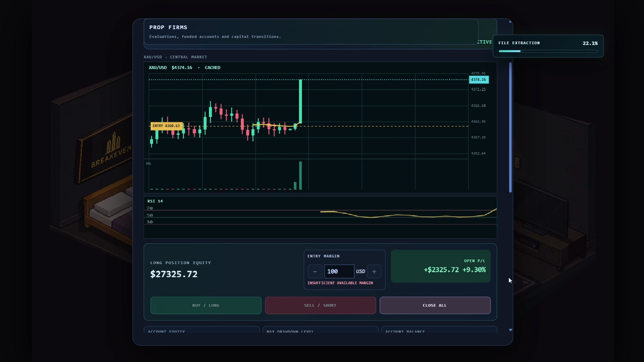Click the 4361.95 price axis label

coord(478,122)
